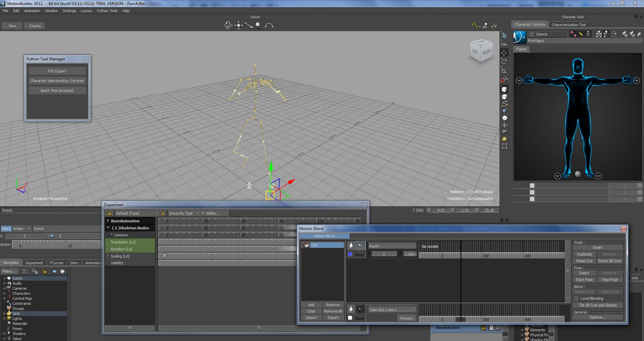Click the Batch Tool (scripted) button
644x341 pixels.
click(57, 90)
